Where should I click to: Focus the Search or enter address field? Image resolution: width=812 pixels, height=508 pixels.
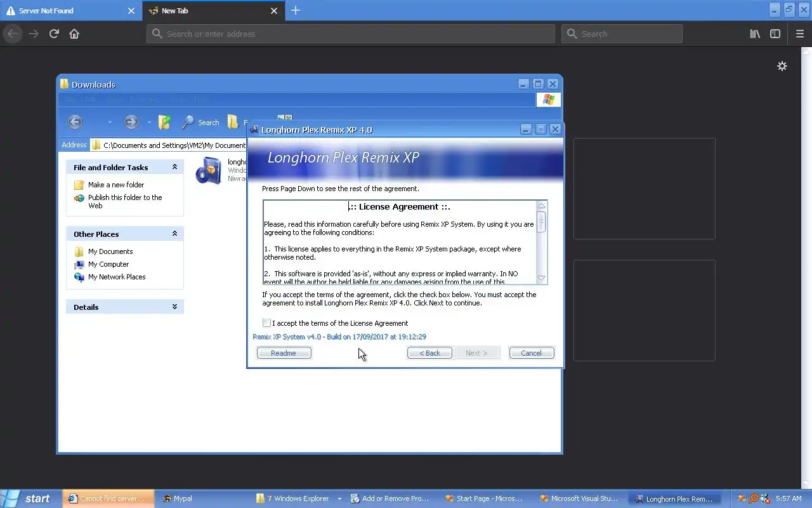point(351,34)
